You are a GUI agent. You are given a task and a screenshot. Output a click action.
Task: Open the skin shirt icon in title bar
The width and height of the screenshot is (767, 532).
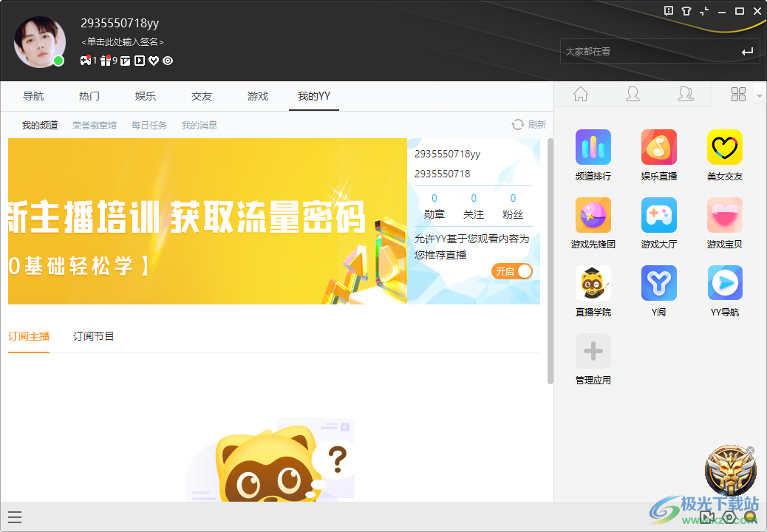click(686, 11)
